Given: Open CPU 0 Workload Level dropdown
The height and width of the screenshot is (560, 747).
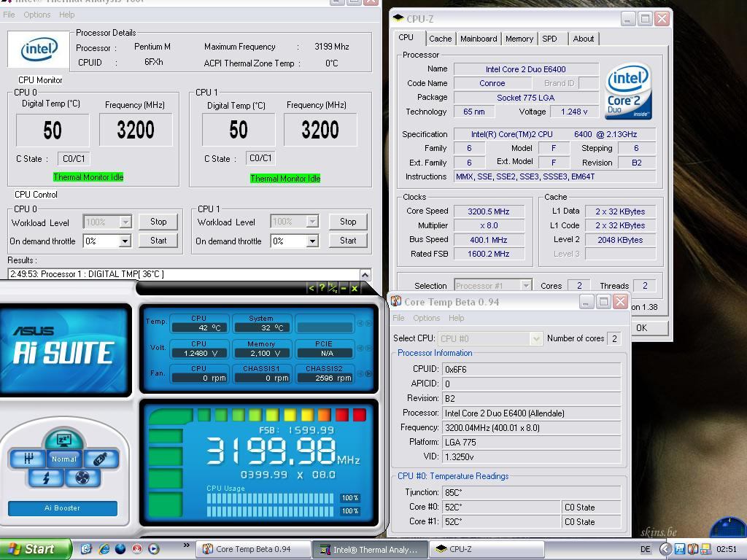Looking at the screenshot, I should (125, 222).
